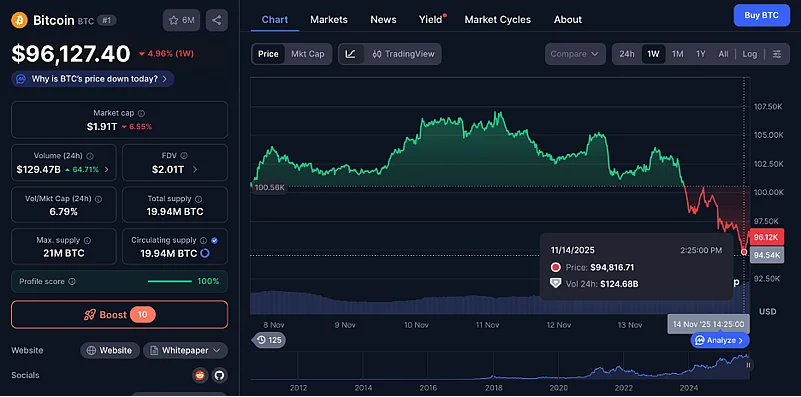Expand Volume (24h) details chevron
Image resolution: width=801 pixels, height=397 pixels.
point(107,170)
